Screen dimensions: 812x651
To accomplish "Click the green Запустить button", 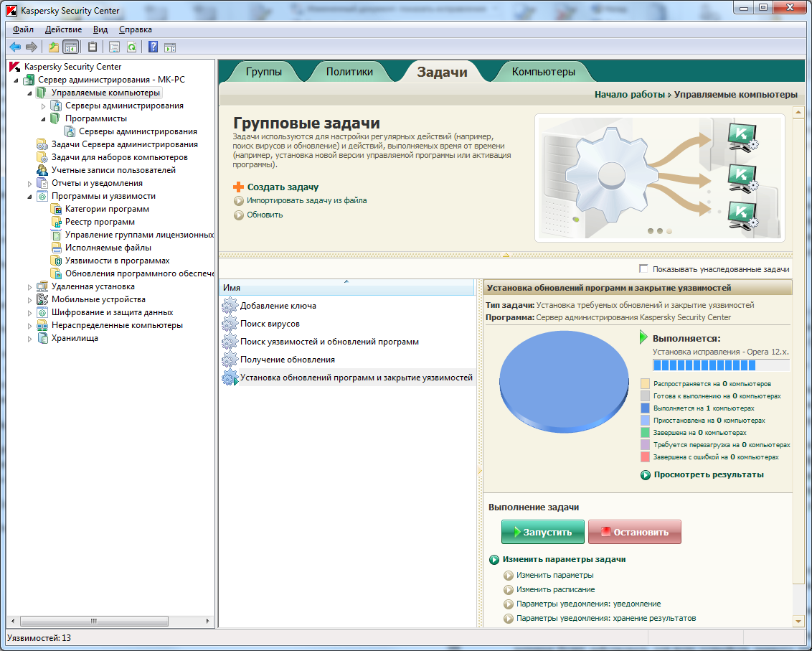I will [x=542, y=532].
